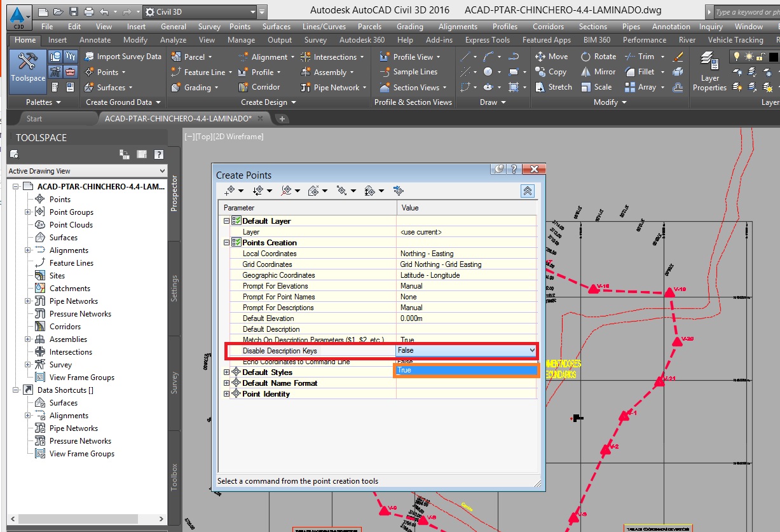Click the Palettes panel title dropdown
Screen dimensions: 780x532
44,102
